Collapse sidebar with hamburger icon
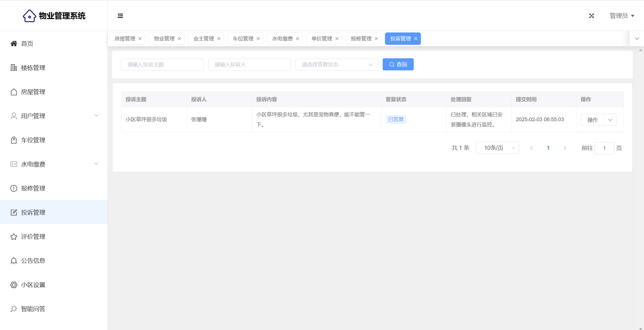Viewport: 644px width, 330px height. pyautogui.click(x=120, y=16)
